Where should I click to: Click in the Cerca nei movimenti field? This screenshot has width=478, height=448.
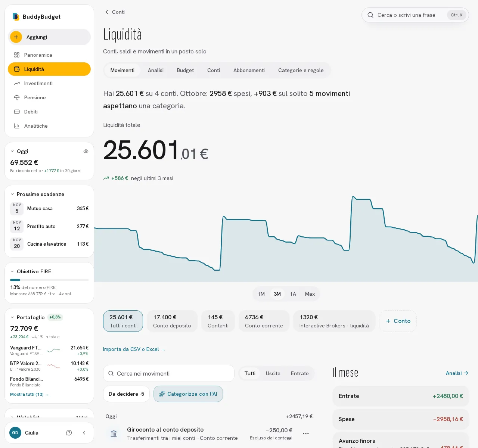click(x=169, y=373)
